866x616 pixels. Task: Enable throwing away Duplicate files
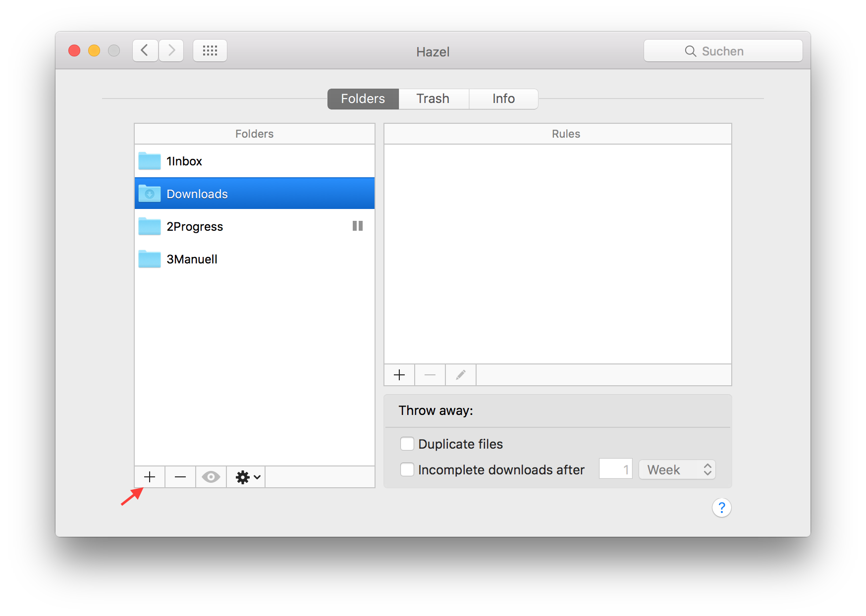point(407,444)
